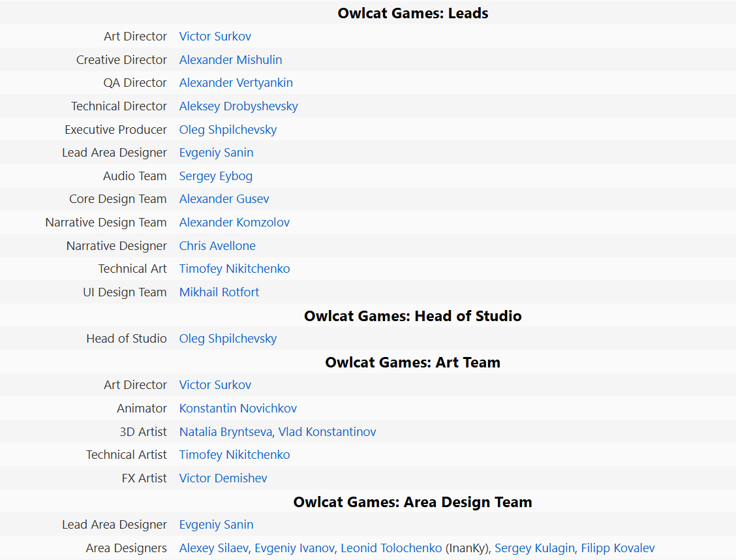
Task: Click the "Owlcat Games: Art Team" heading
Action: [x=413, y=362]
